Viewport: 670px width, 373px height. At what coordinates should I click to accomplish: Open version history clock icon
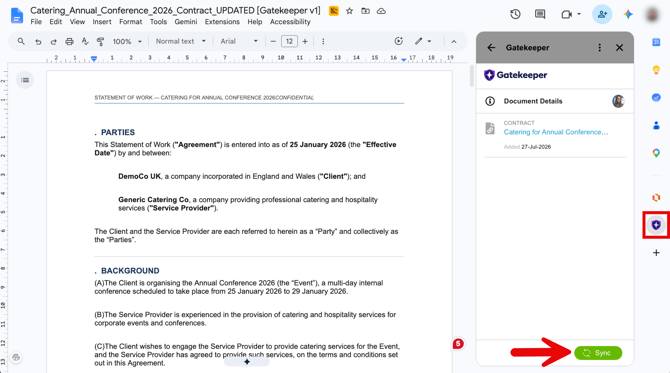coord(515,14)
